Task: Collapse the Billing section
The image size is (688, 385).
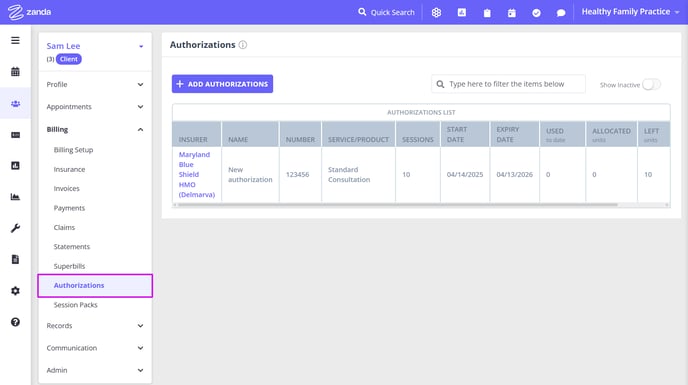Action: 95,130
